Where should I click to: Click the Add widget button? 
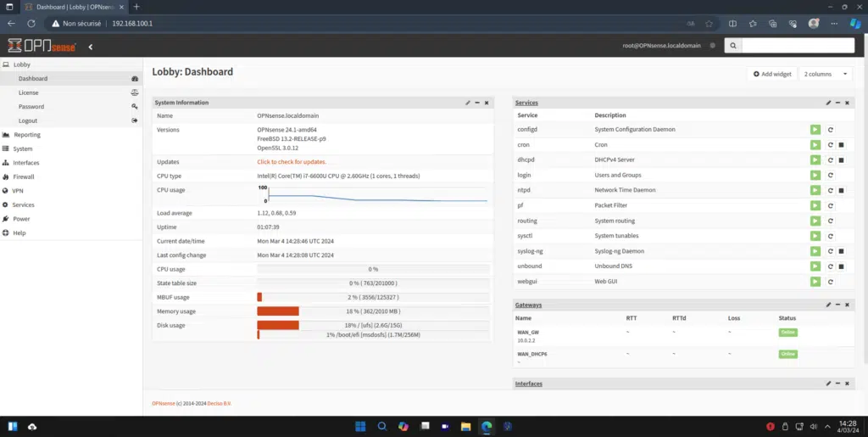coord(772,74)
